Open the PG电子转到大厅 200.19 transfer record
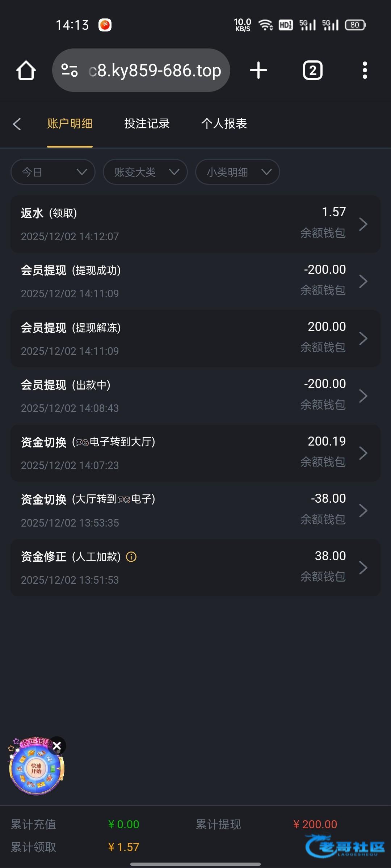391x868 pixels. click(195, 453)
